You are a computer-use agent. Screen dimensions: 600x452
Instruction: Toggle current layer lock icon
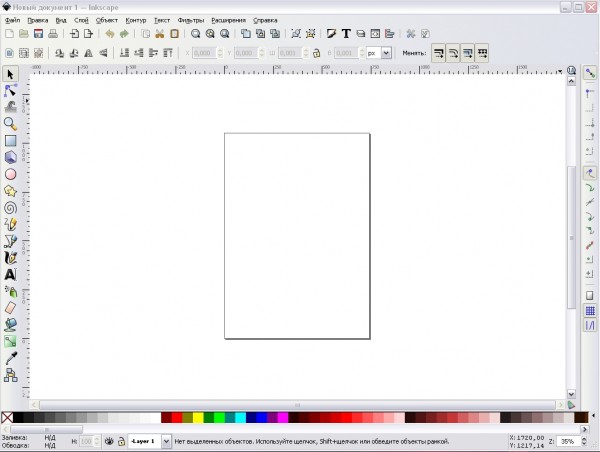121,441
